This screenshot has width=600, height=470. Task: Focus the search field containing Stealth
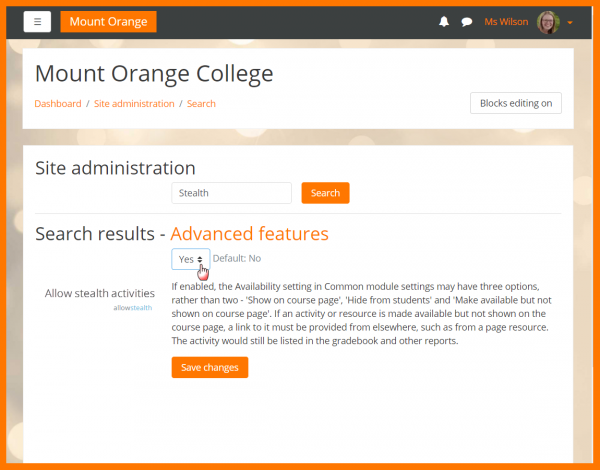[x=231, y=193]
